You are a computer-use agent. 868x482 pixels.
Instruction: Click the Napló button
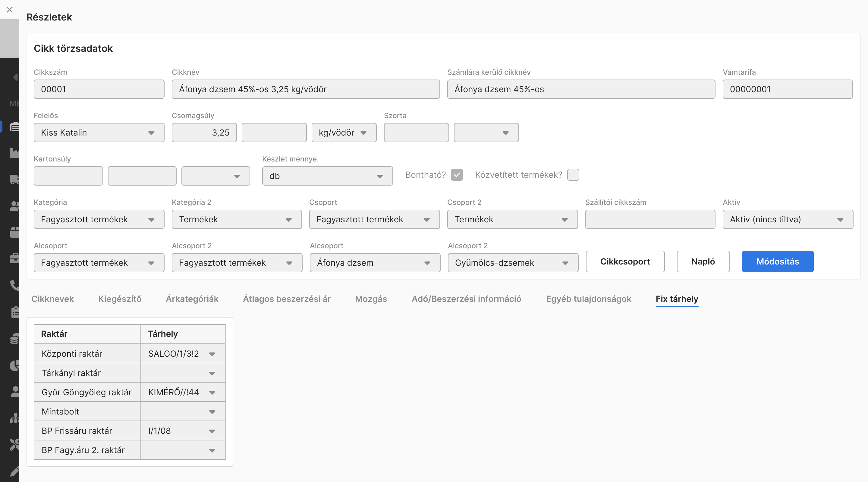tap(703, 261)
